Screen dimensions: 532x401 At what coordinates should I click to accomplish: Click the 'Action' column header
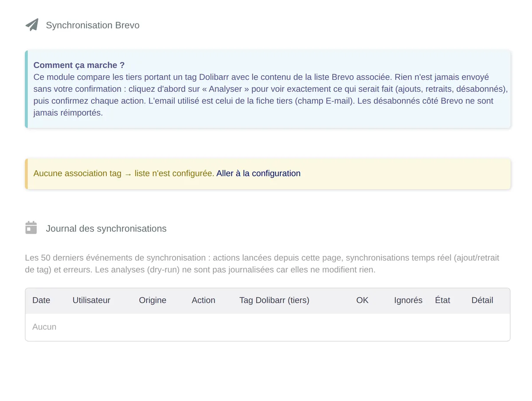(203, 300)
